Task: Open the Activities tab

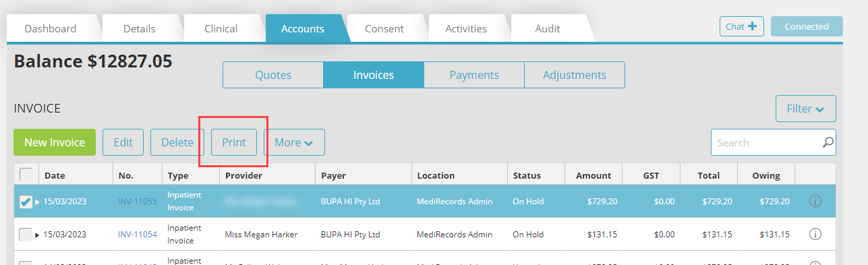Action: pos(466,28)
